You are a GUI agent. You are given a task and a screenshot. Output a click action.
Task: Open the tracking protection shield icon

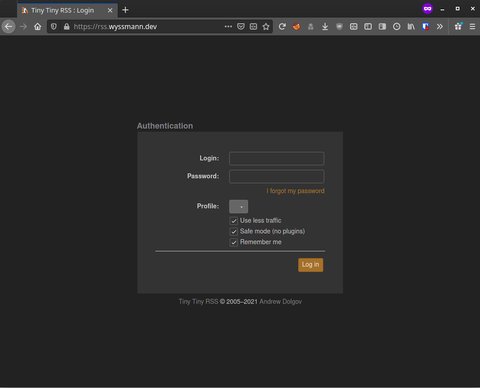pos(54,26)
